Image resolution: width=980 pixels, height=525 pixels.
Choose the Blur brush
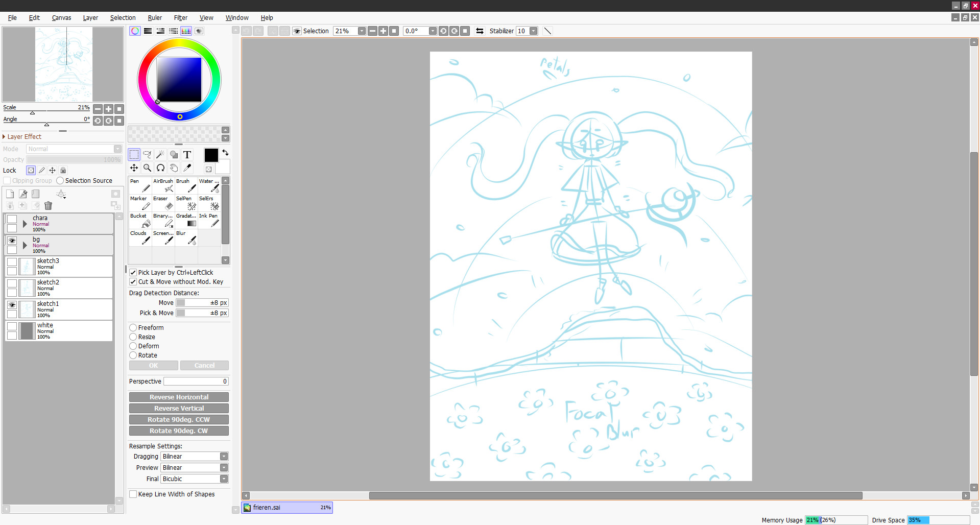coord(186,237)
